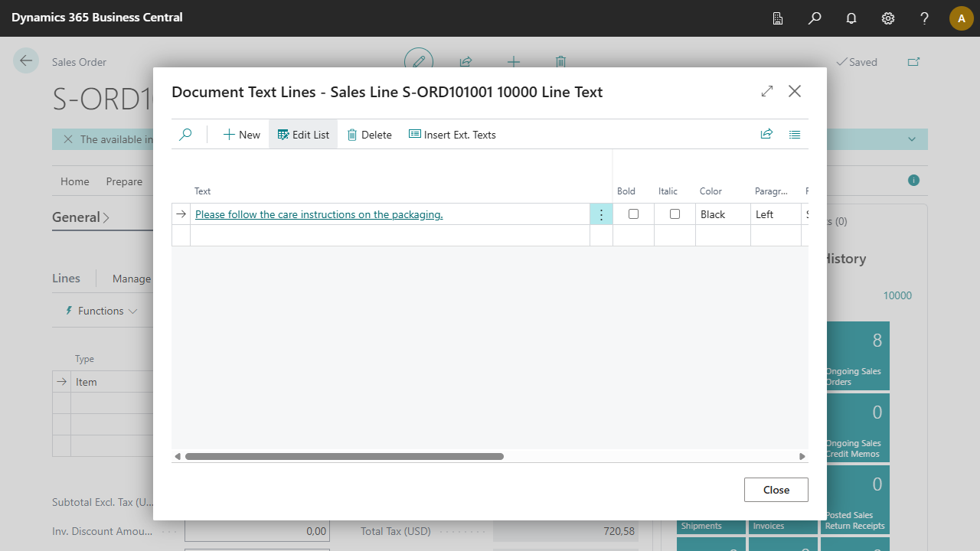Image resolution: width=980 pixels, height=551 pixels.
Task: Click New in the dialog toolbar
Action: (242, 135)
